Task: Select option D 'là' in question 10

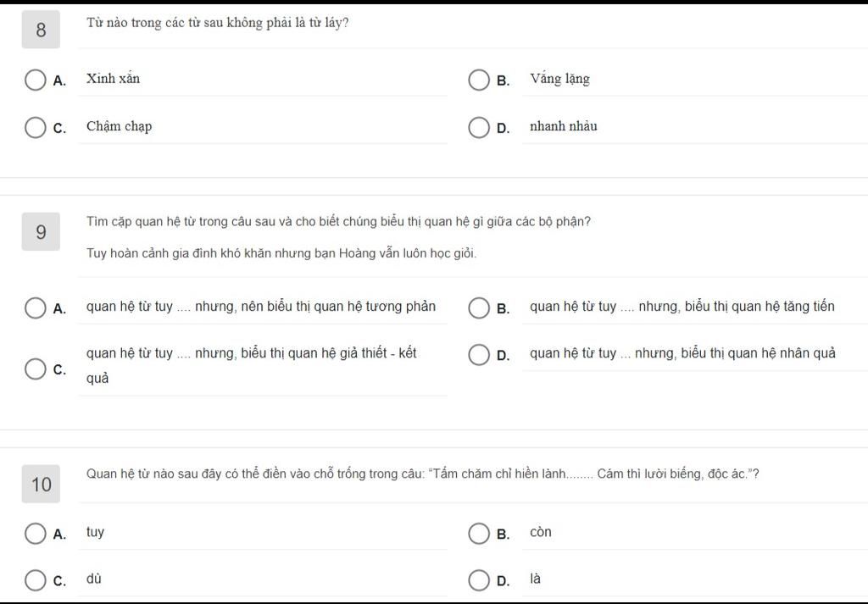Action: [479, 581]
